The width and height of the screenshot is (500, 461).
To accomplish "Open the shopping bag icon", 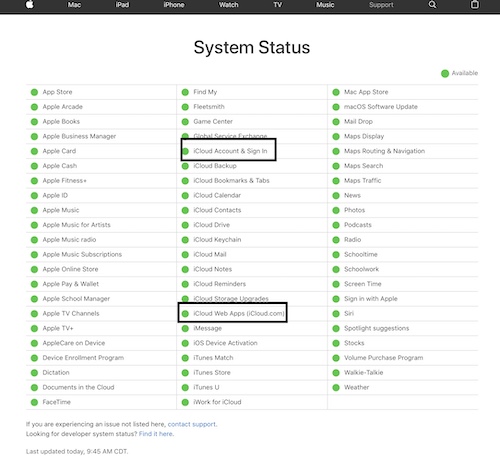I will coord(475,5).
